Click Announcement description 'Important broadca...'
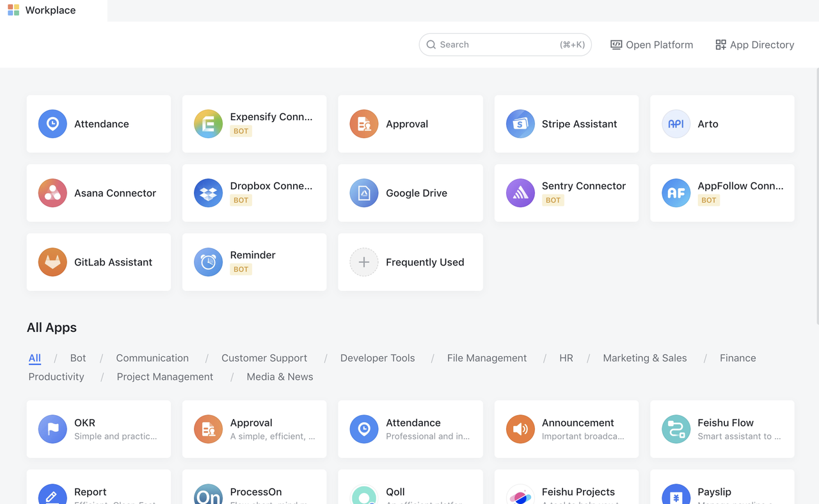This screenshot has width=819, height=504. click(583, 436)
